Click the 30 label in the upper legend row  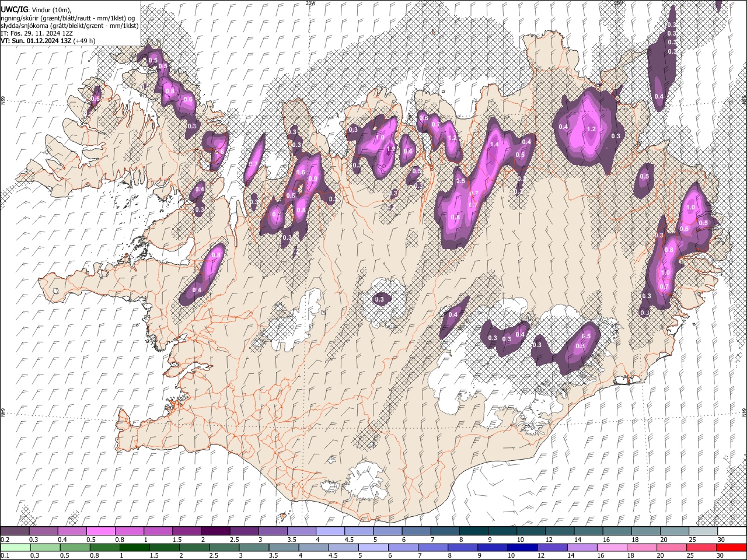click(x=721, y=540)
